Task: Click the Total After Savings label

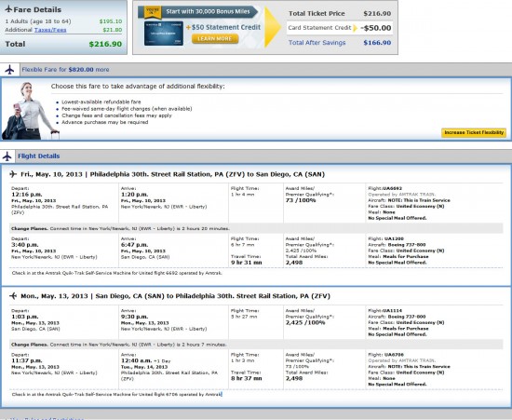Action: pos(317,43)
